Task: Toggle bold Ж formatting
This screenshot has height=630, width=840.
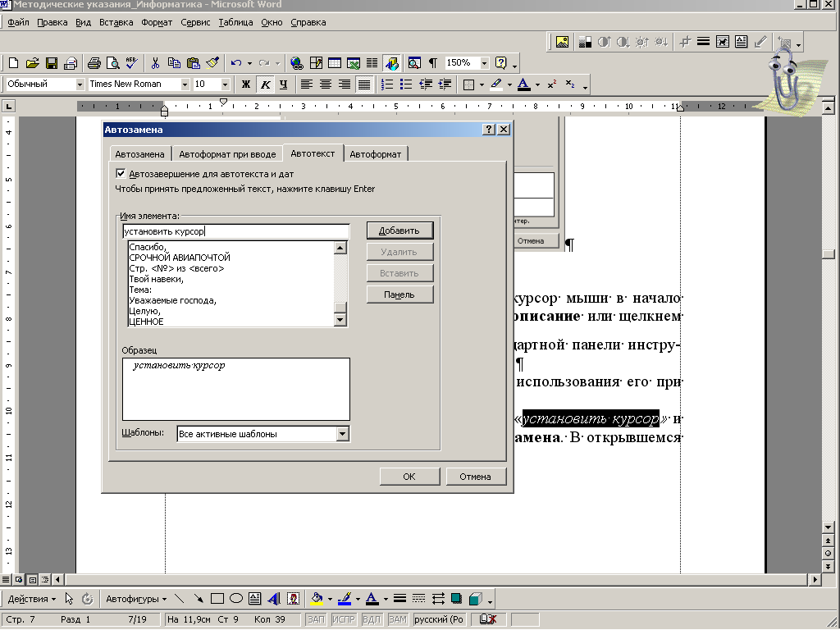Action: point(246,84)
